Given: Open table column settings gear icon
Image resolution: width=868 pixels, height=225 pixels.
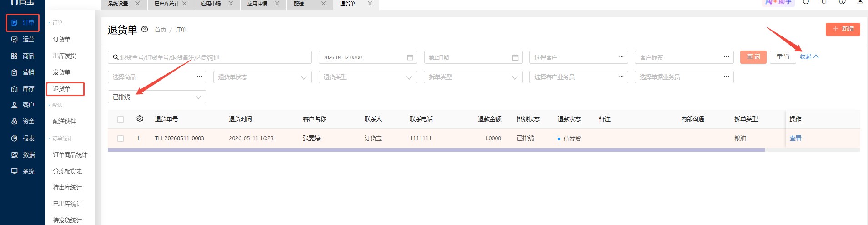Looking at the screenshot, I should click(140, 119).
